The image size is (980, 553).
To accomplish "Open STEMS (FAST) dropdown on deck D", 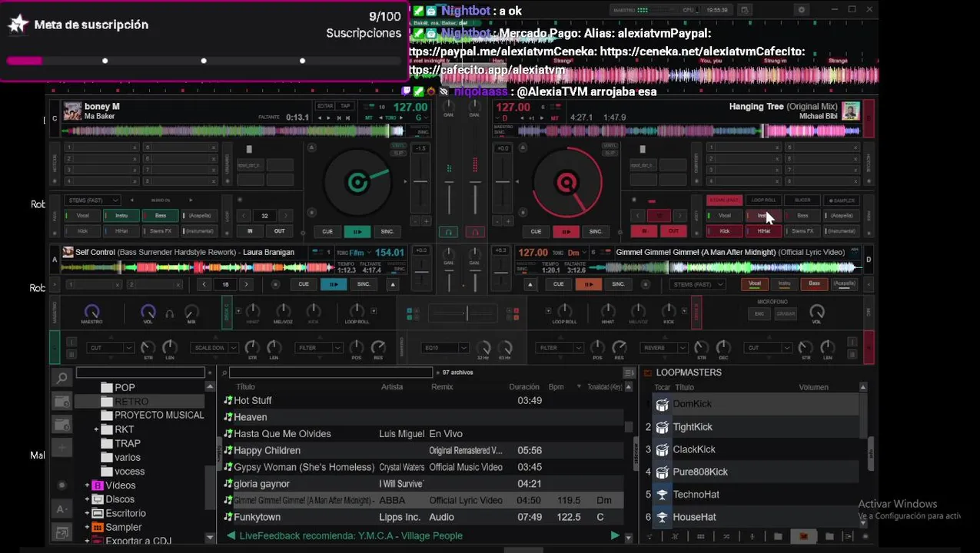I will pos(697,284).
